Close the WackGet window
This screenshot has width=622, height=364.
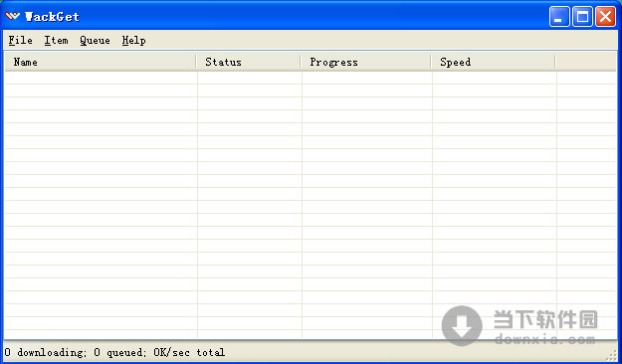[605, 17]
